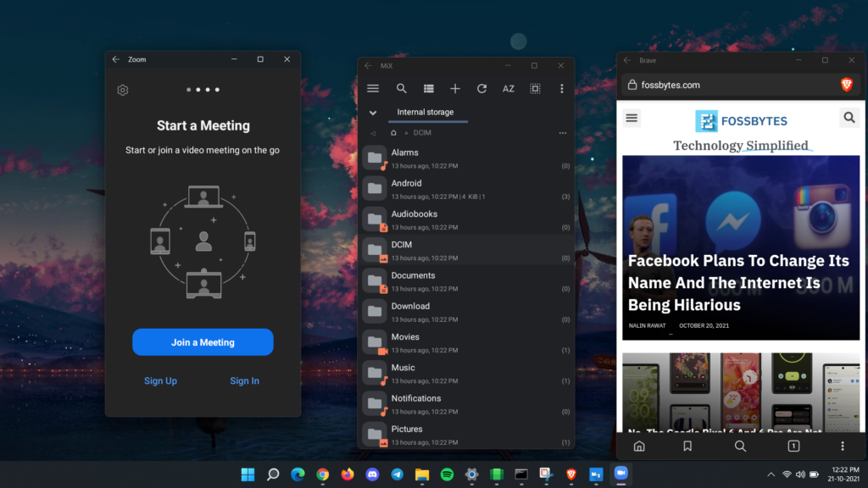Open AZ sort options in MiX
Screen dimensions: 868x488
509,88
